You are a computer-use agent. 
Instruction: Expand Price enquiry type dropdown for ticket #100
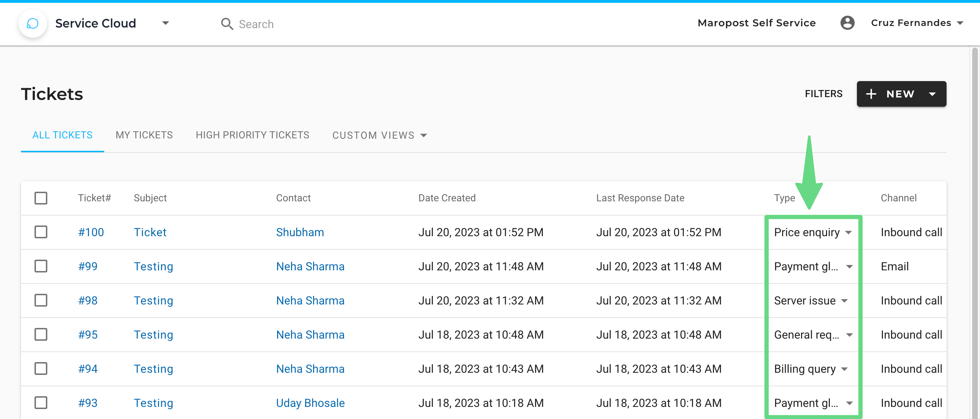(x=848, y=233)
